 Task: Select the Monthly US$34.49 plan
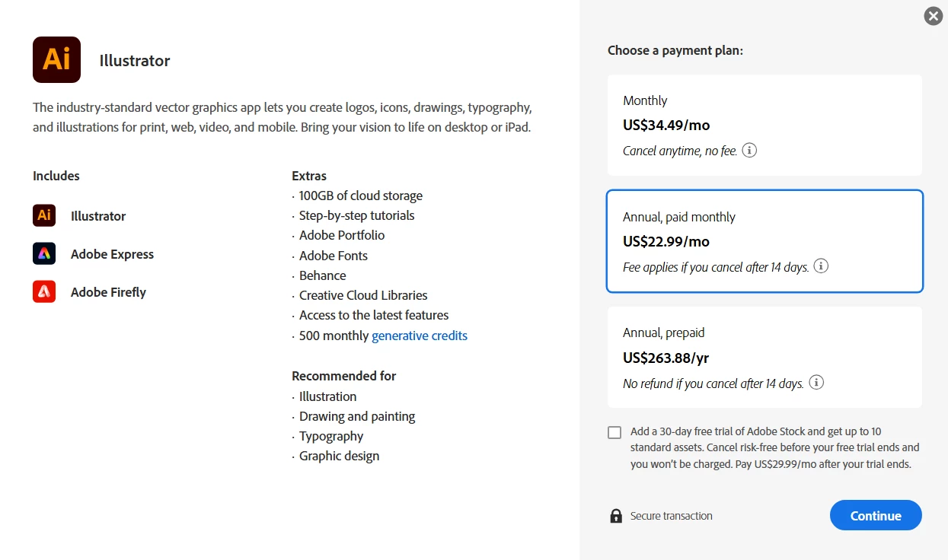[x=764, y=125]
